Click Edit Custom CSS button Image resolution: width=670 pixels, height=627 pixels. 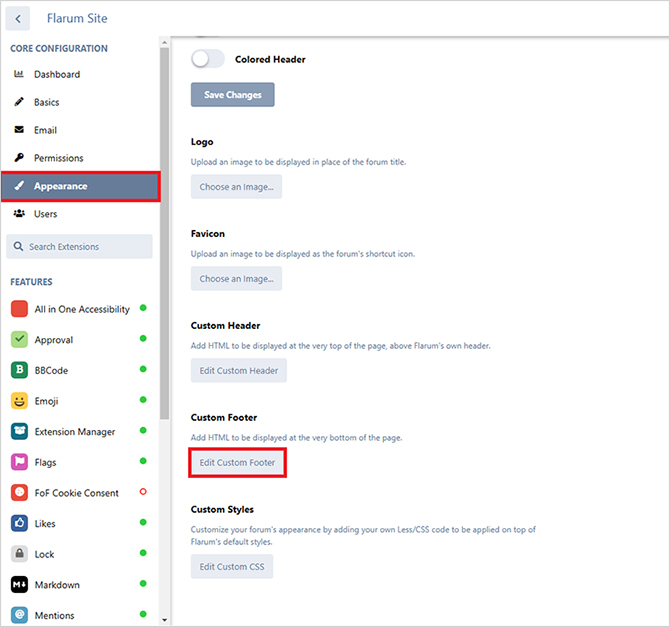pyautogui.click(x=232, y=566)
